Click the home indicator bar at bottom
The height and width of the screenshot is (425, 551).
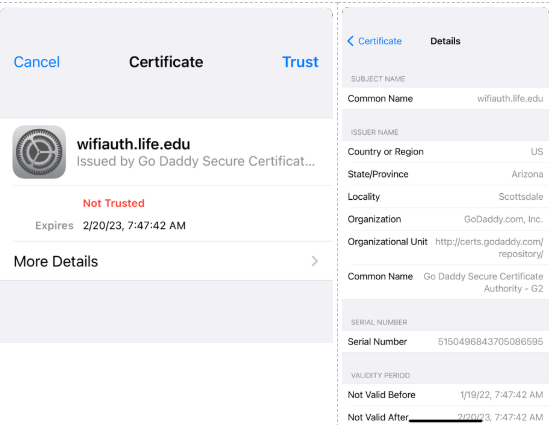point(445,420)
